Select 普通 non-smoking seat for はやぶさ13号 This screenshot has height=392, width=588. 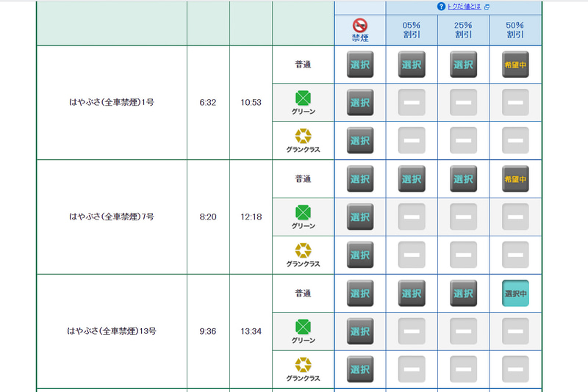pos(360,294)
